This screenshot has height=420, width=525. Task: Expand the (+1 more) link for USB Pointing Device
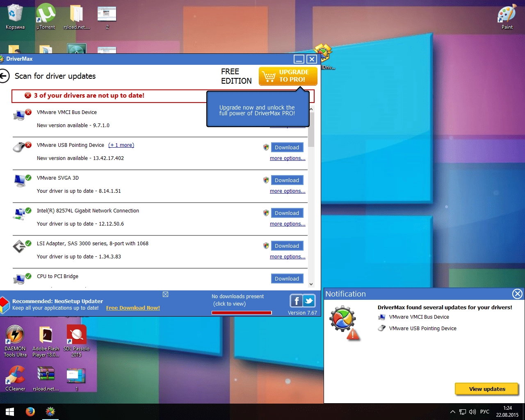[x=121, y=145]
